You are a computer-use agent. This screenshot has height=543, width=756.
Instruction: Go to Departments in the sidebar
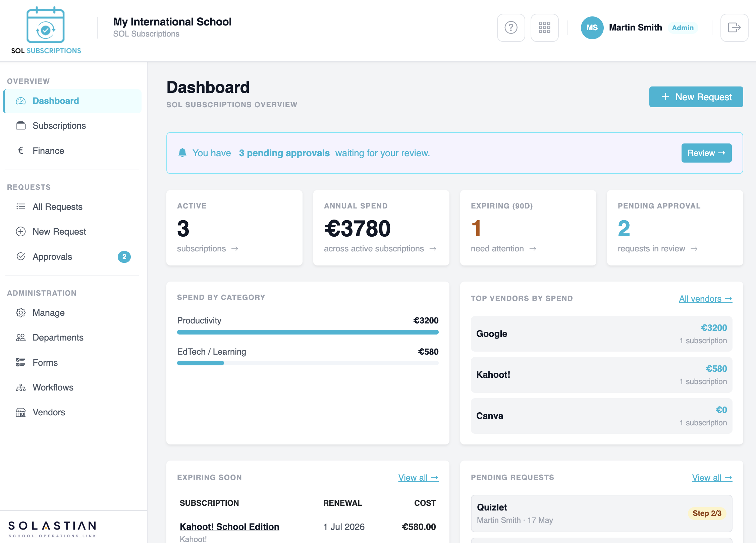(72, 338)
